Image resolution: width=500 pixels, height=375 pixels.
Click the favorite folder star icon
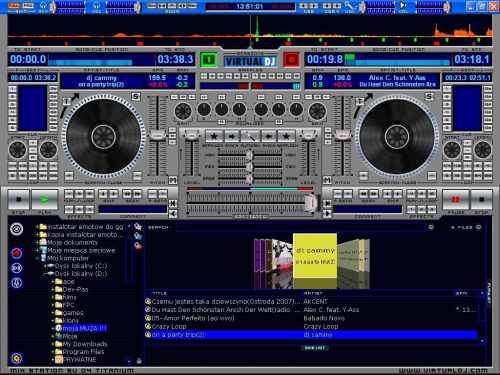[x=138, y=227]
